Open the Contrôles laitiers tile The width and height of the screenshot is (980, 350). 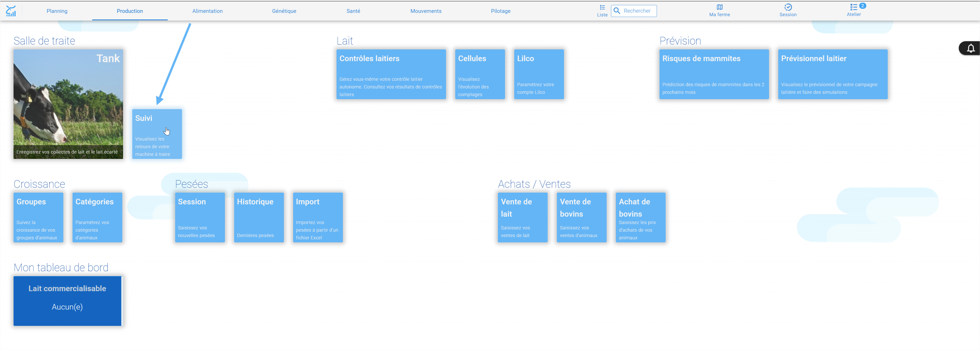click(x=391, y=74)
